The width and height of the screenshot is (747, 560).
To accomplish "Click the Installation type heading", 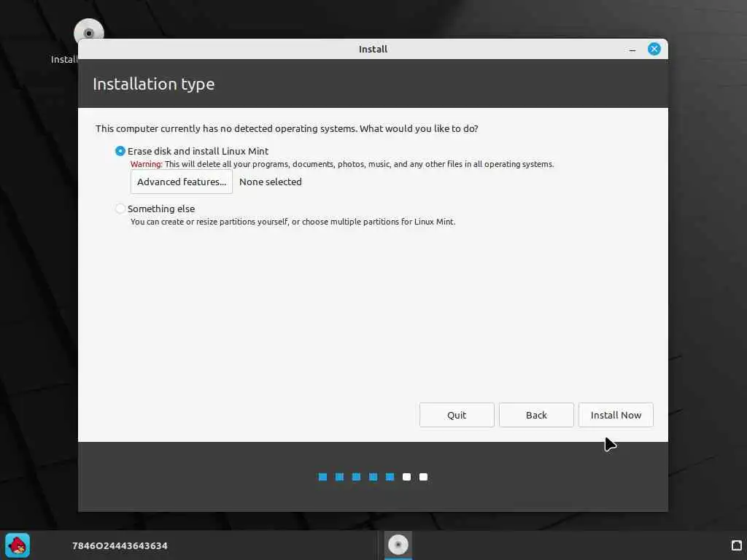I will (153, 85).
